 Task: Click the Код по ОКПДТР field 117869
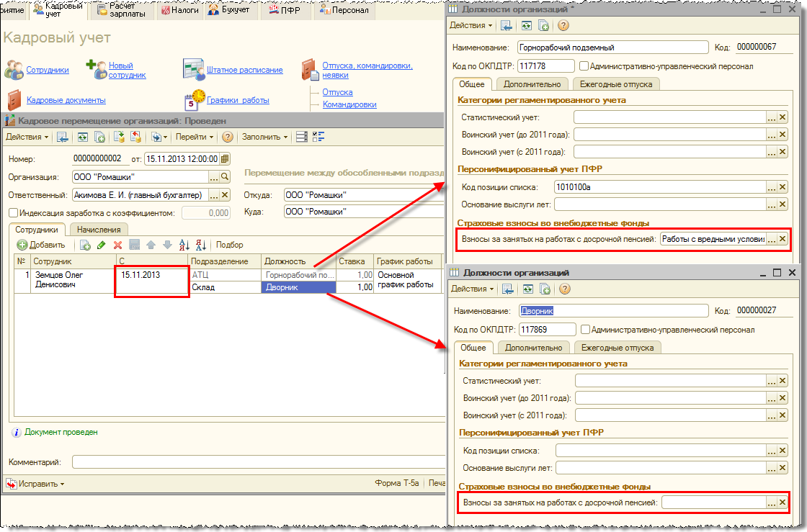click(x=547, y=330)
